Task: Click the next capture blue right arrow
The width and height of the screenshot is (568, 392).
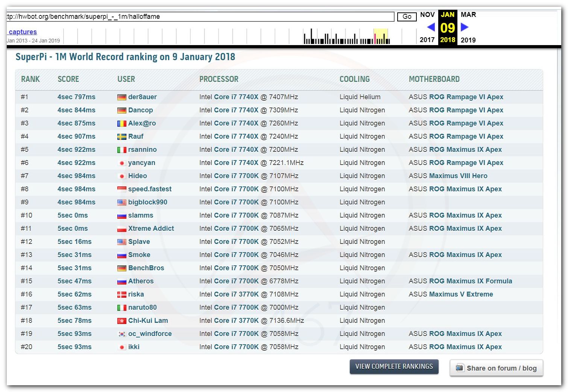Action: (465, 27)
